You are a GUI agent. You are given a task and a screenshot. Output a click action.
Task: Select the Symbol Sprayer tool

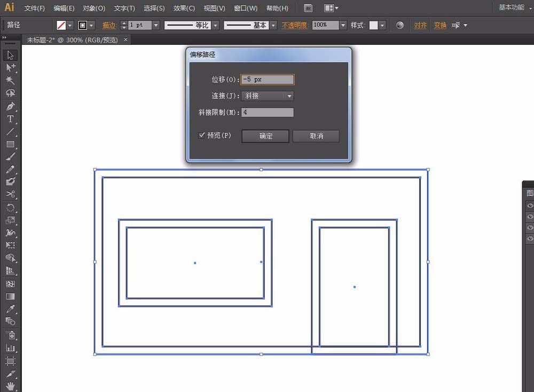click(x=10, y=335)
